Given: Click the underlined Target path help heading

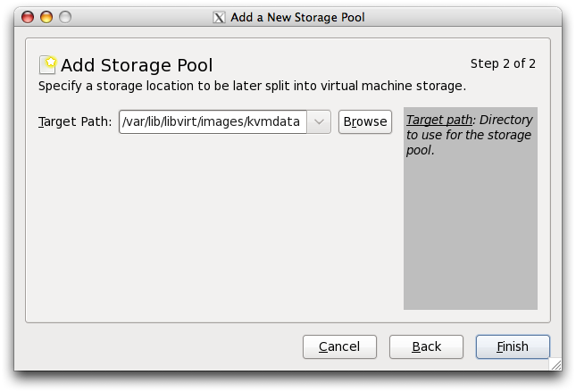Looking at the screenshot, I should point(439,120).
